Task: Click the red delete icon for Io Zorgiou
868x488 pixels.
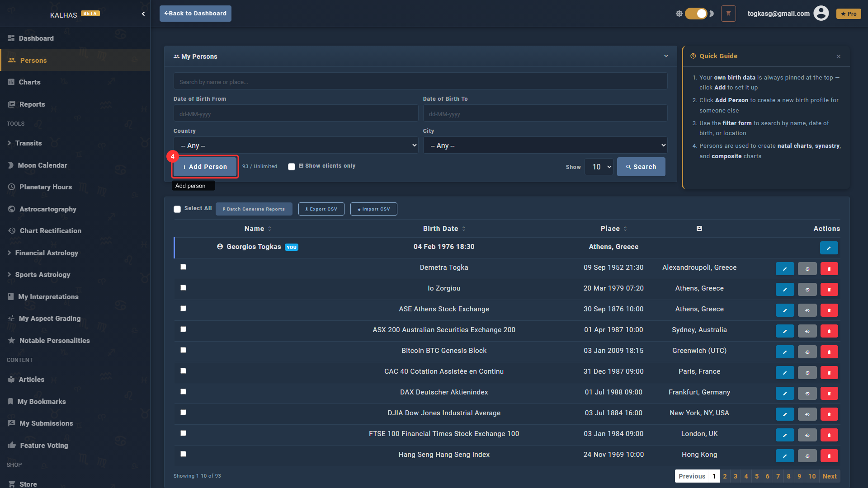Action: pyautogui.click(x=829, y=290)
